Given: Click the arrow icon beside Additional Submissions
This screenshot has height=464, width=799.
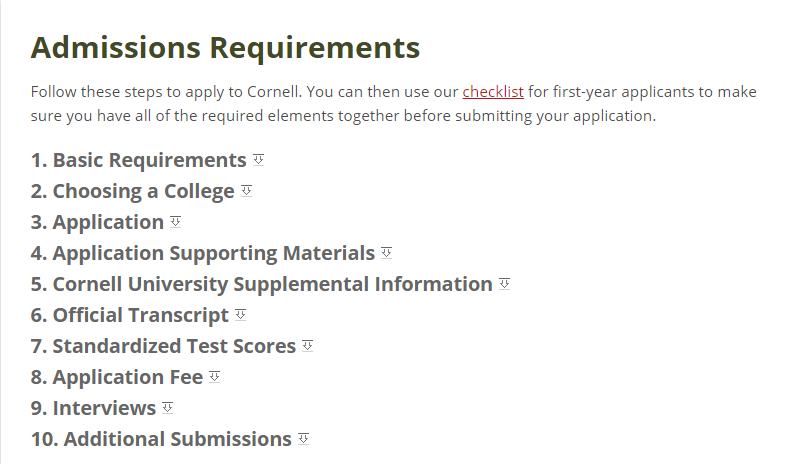Looking at the screenshot, I should 303,440.
